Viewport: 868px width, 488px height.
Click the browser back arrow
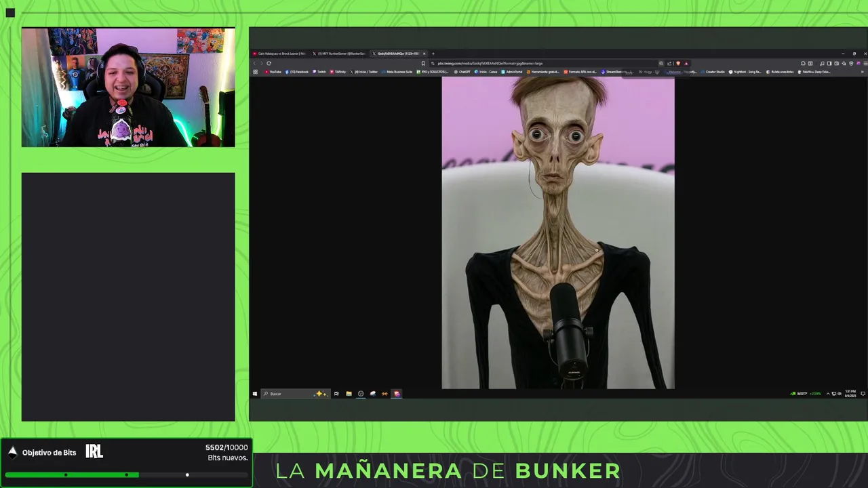click(255, 63)
